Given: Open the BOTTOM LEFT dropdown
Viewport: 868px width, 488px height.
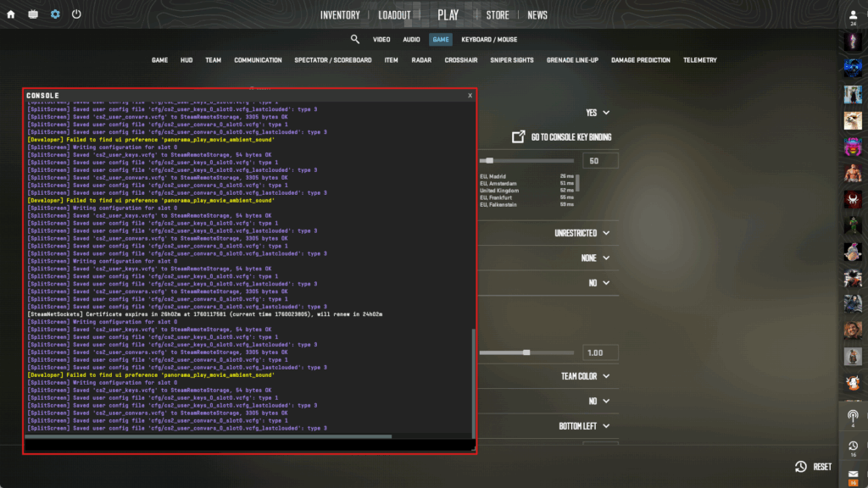Looking at the screenshot, I should (x=584, y=426).
